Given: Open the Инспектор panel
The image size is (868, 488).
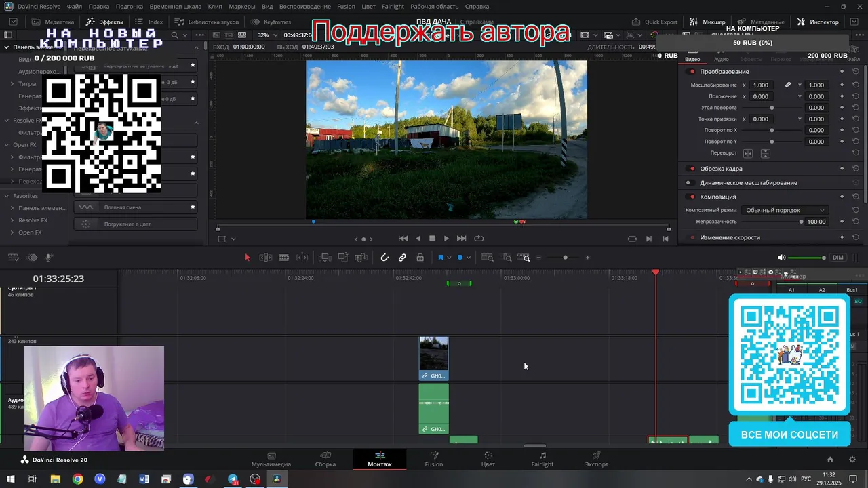Looking at the screenshot, I should coord(818,22).
